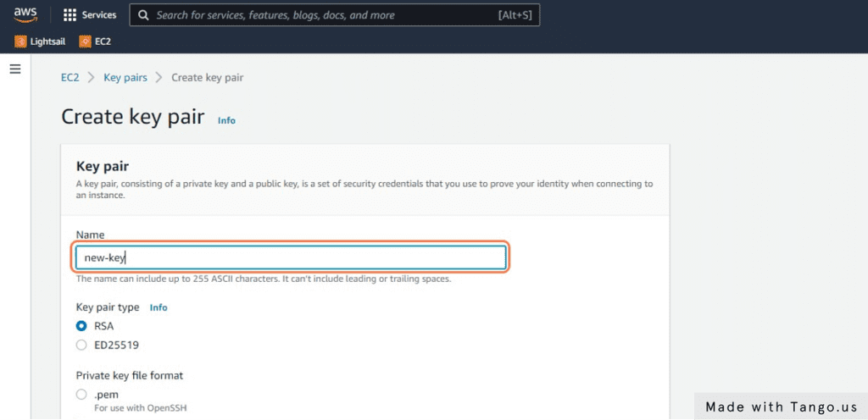
Task: Select the ED25519 key pair type
Action: [x=81, y=345]
